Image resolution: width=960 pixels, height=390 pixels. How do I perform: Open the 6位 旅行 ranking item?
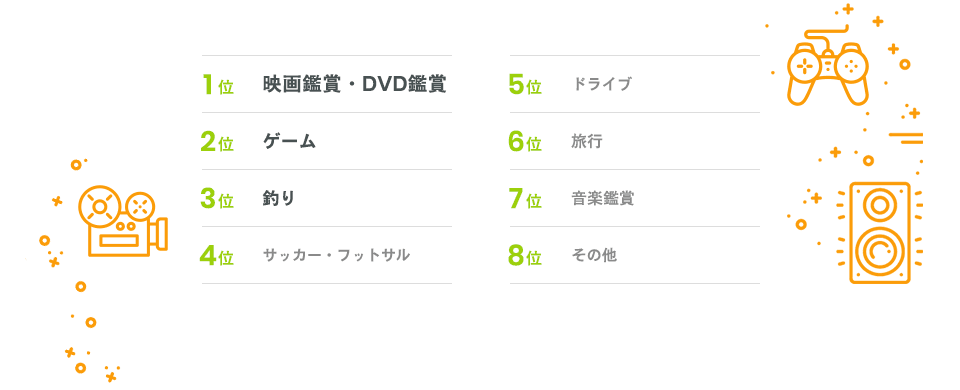pyautogui.click(x=635, y=141)
